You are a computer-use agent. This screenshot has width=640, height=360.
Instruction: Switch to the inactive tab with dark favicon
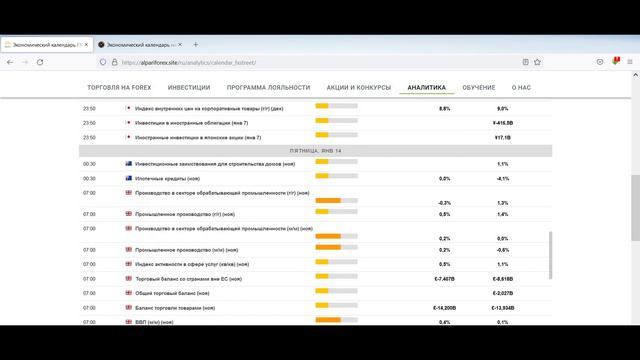140,44
